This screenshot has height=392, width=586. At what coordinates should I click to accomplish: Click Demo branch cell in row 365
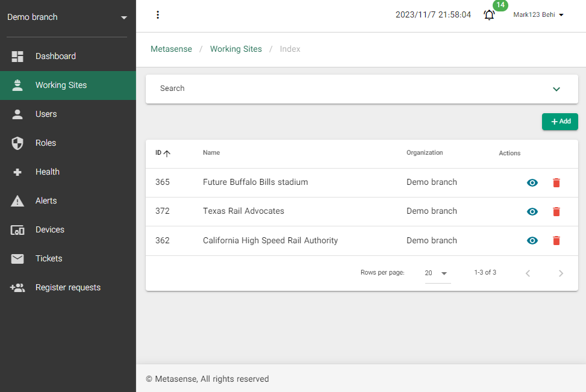coord(432,182)
